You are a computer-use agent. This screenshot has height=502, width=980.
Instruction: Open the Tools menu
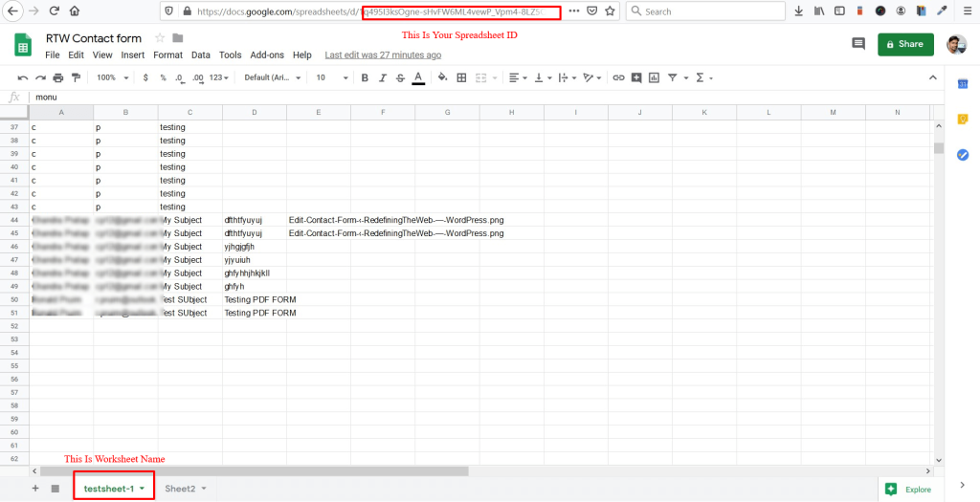click(x=230, y=55)
